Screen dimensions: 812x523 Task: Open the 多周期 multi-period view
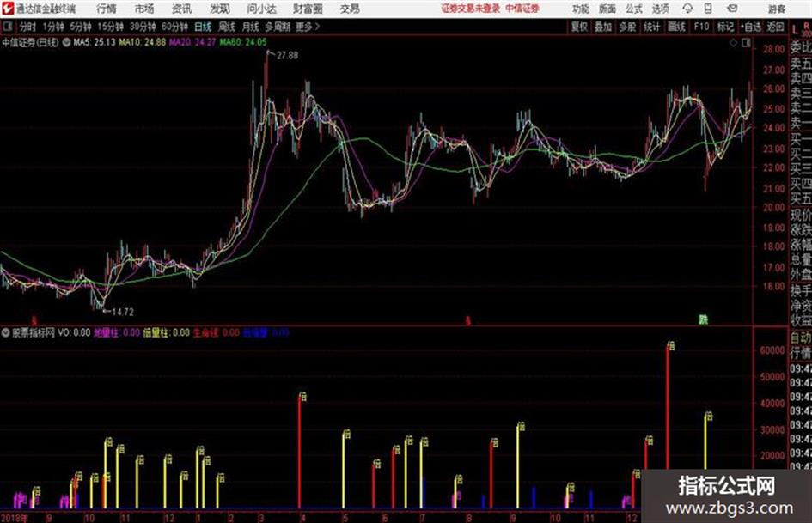[x=278, y=27]
